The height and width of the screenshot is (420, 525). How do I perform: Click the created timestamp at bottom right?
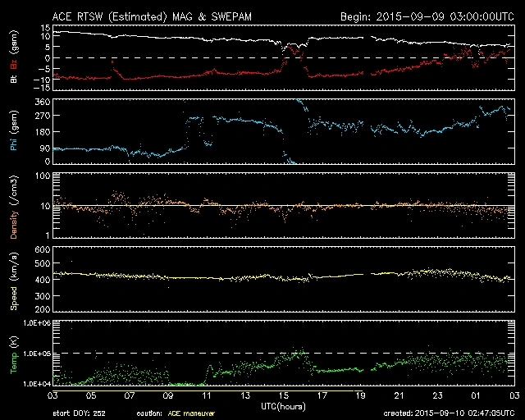click(450, 413)
